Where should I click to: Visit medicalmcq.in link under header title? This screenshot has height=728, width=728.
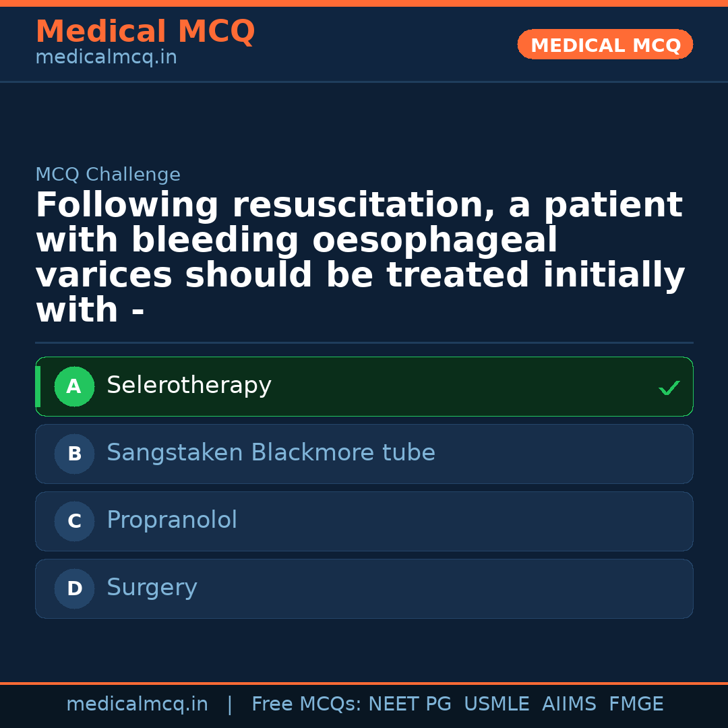106,58
